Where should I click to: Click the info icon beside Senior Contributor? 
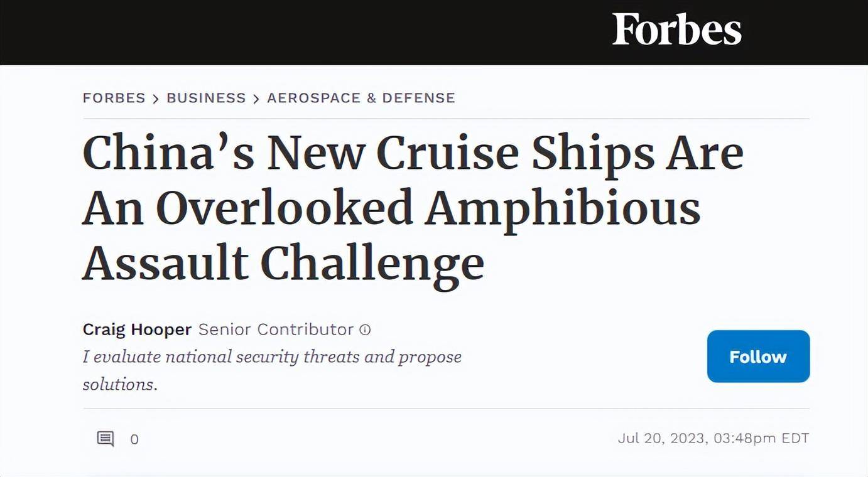[x=365, y=330]
